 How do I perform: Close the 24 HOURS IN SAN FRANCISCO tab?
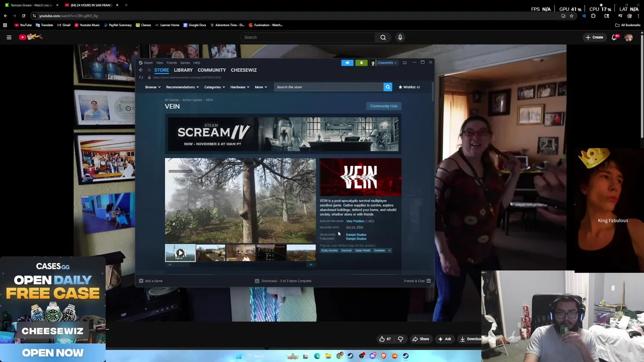click(x=117, y=5)
